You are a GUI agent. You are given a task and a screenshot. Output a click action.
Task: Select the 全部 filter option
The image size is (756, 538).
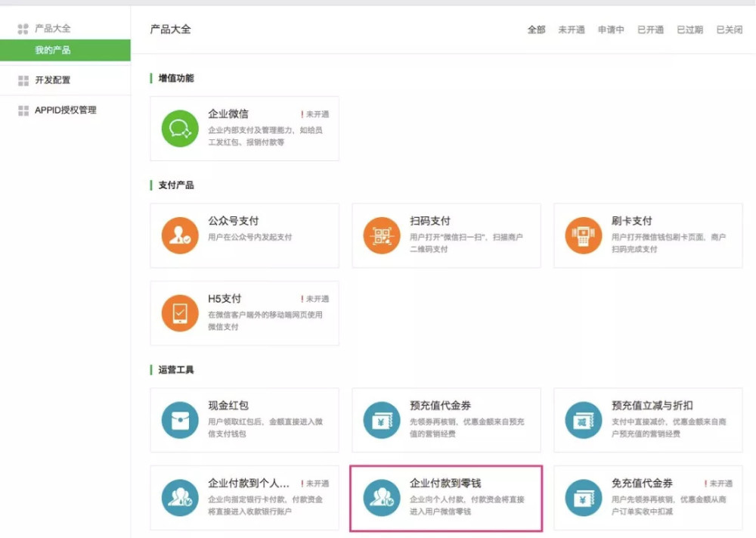tap(536, 30)
